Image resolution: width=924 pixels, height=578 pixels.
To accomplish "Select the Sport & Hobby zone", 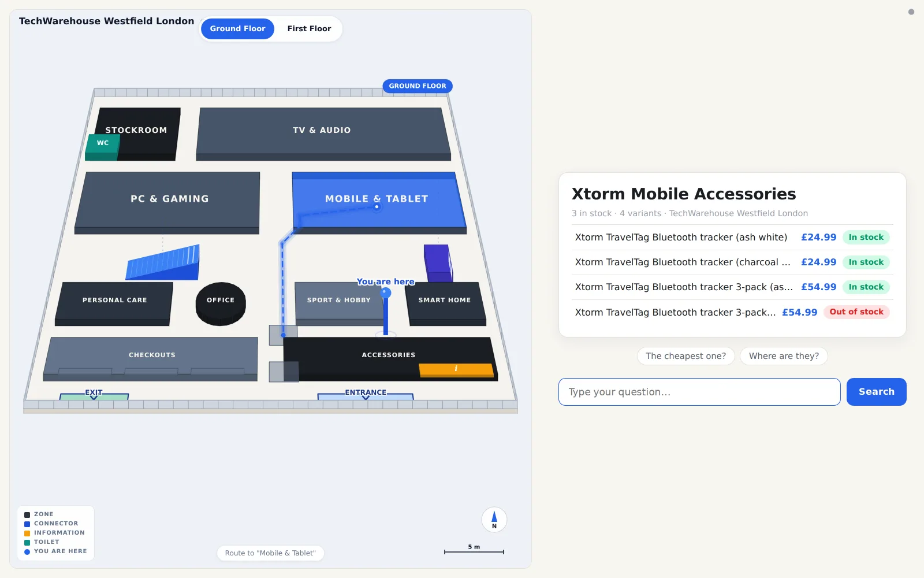I will click(x=338, y=302).
